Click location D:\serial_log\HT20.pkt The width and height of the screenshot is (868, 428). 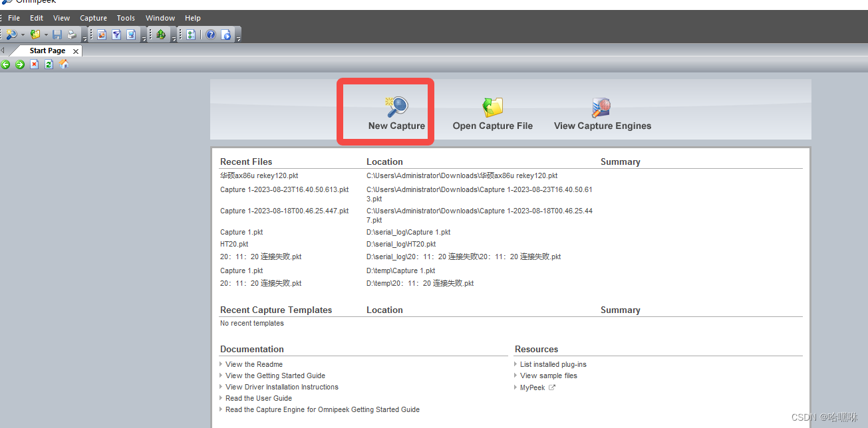click(401, 244)
